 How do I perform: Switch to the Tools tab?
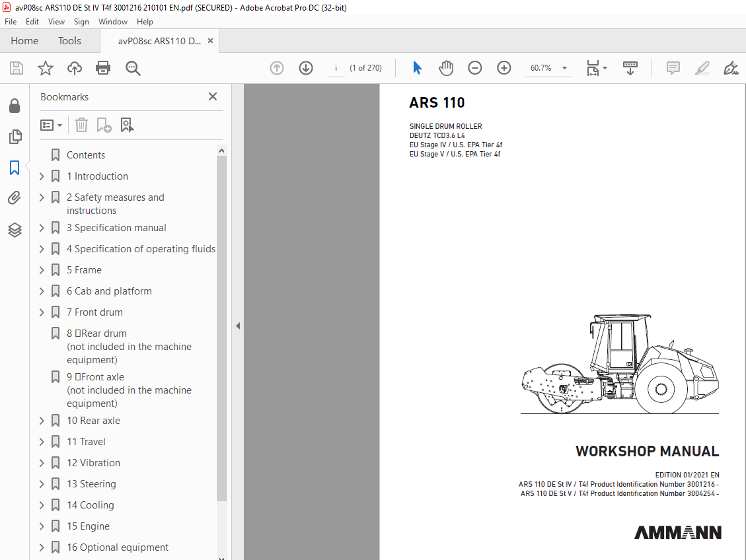[x=69, y=41]
